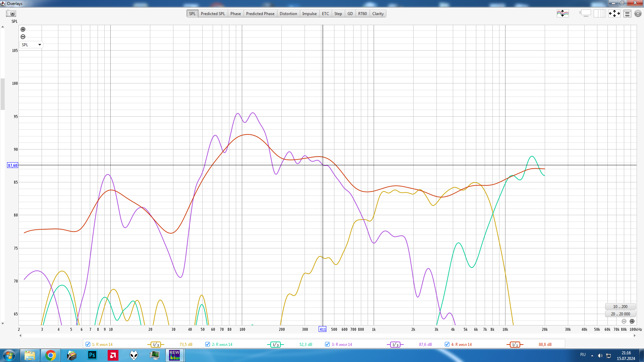Uncheck trace 2: R июл 14
The height and width of the screenshot is (362, 644).
(x=208, y=344)
